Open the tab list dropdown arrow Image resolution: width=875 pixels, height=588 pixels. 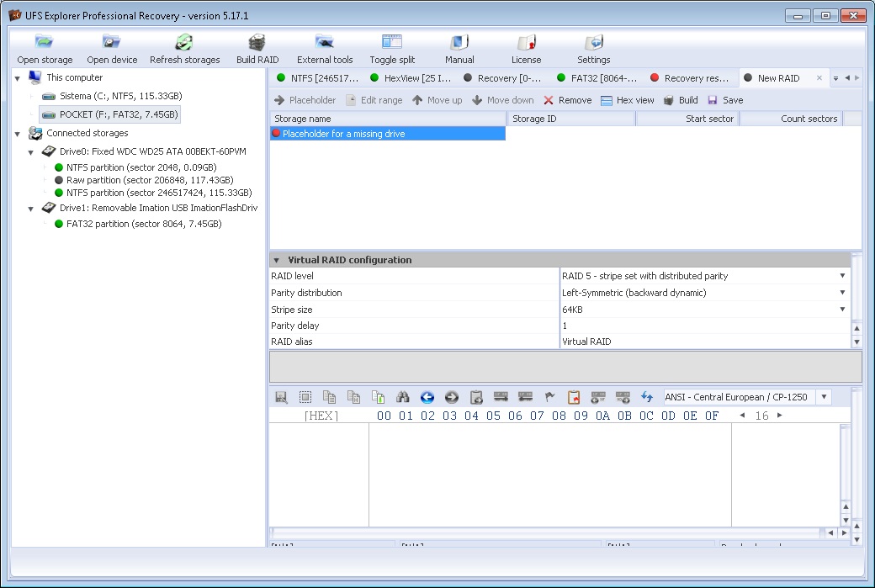pyautogui.click(x=835, y=79)
